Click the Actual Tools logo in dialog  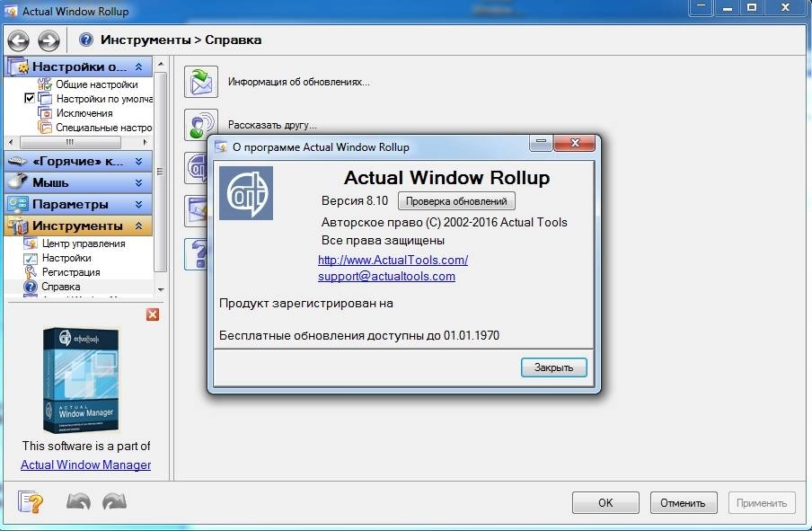click(x=246, y=193)
